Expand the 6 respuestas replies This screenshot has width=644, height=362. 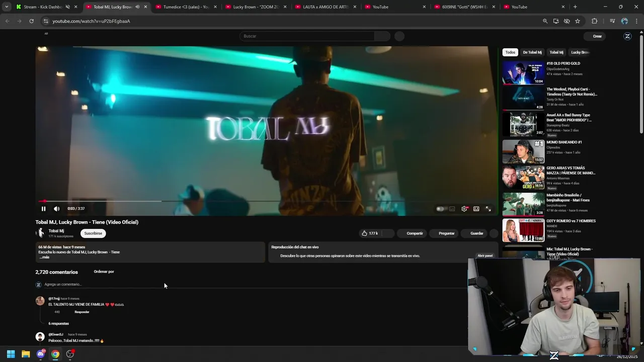pos(58,323)
